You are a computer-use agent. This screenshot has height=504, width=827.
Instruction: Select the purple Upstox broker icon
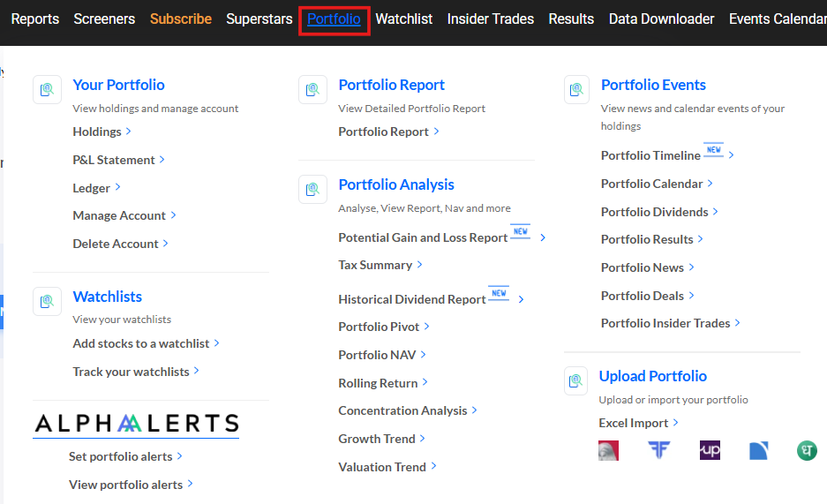(710, 450)
